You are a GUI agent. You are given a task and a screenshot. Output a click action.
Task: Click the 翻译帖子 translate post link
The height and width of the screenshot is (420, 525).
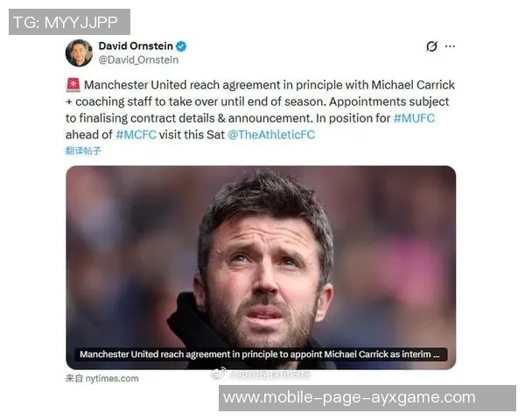tap(83, 150)
